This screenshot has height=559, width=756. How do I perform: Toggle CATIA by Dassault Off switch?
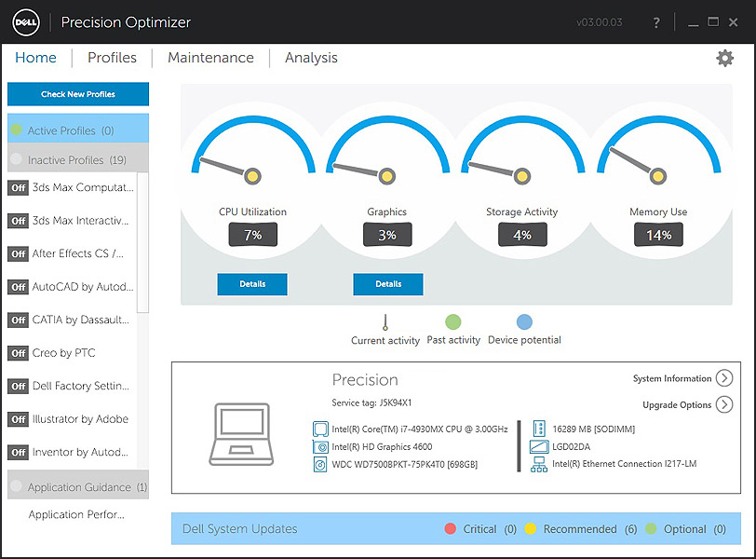point(19,320)
